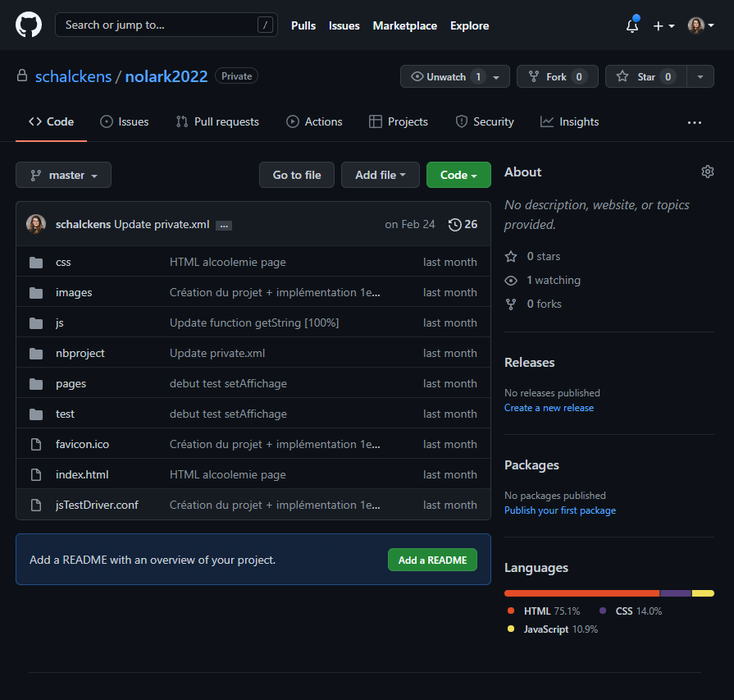Open the About settings gear
The height and width of the screenshot is (700, 734).
click(x=707, y=172)
